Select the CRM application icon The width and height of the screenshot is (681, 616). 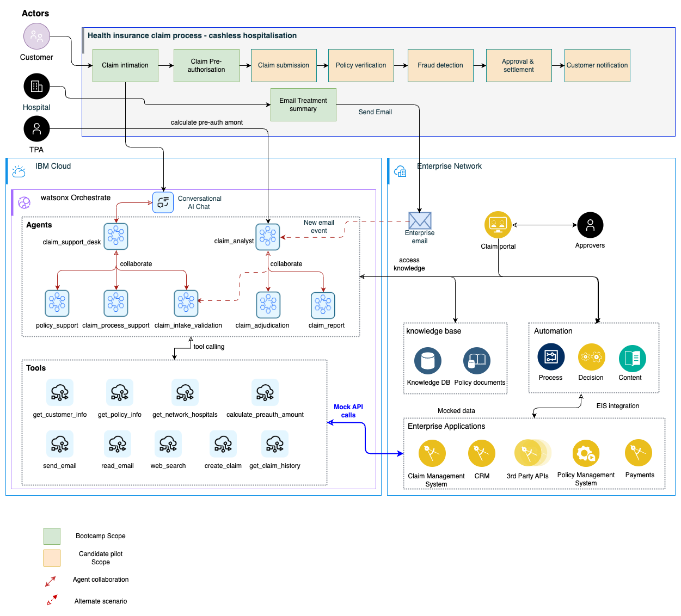(x=482, y=453)
